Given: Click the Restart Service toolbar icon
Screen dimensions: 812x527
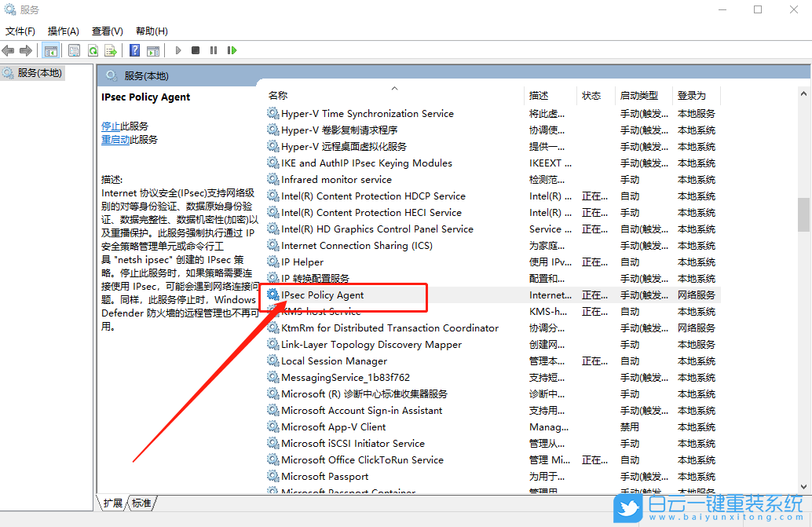Looking at the screenshot, I should click(x=232, y=50).
